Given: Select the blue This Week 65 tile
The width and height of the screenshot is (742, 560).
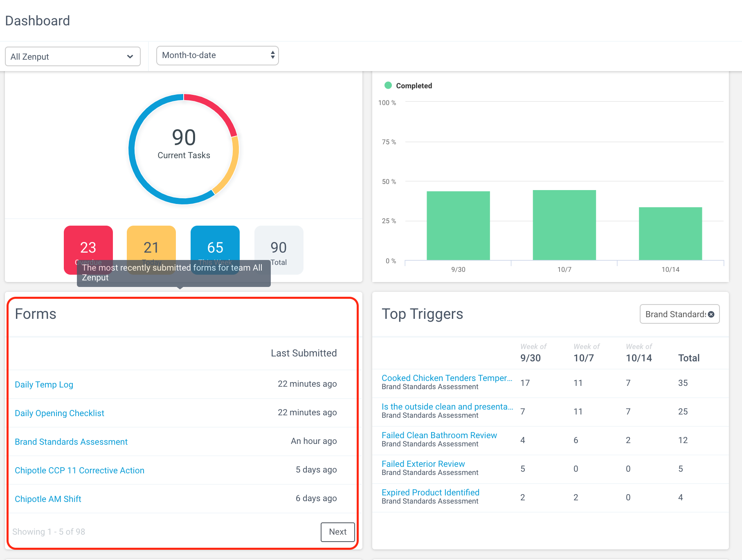Looking at the screenshot, I should click(x=215, y=250).
